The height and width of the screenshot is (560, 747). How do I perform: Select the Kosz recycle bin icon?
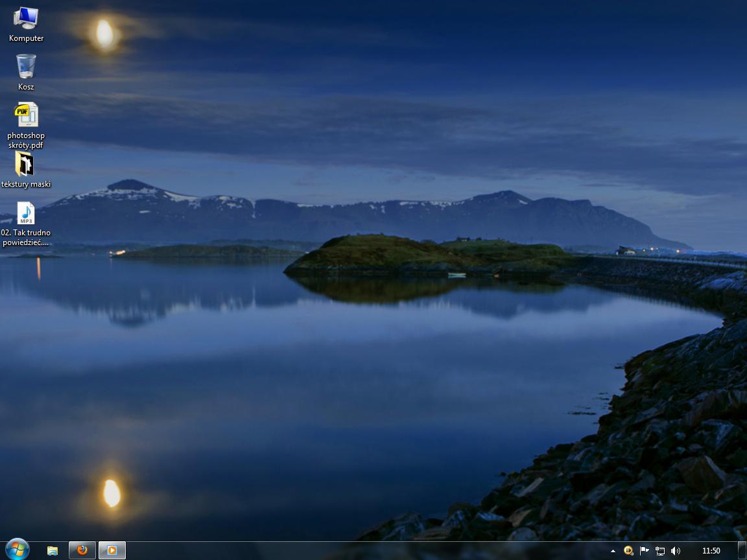(26, 66)
